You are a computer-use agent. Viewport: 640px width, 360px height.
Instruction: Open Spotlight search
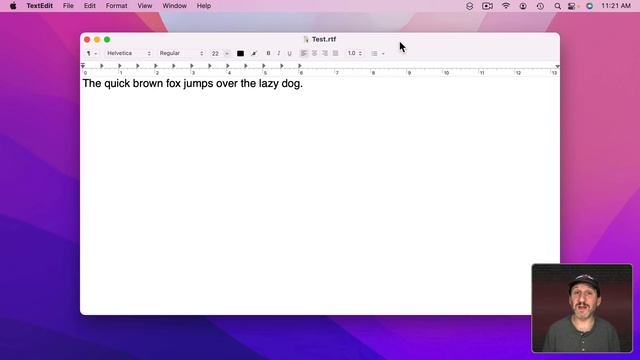pos(557,6)
